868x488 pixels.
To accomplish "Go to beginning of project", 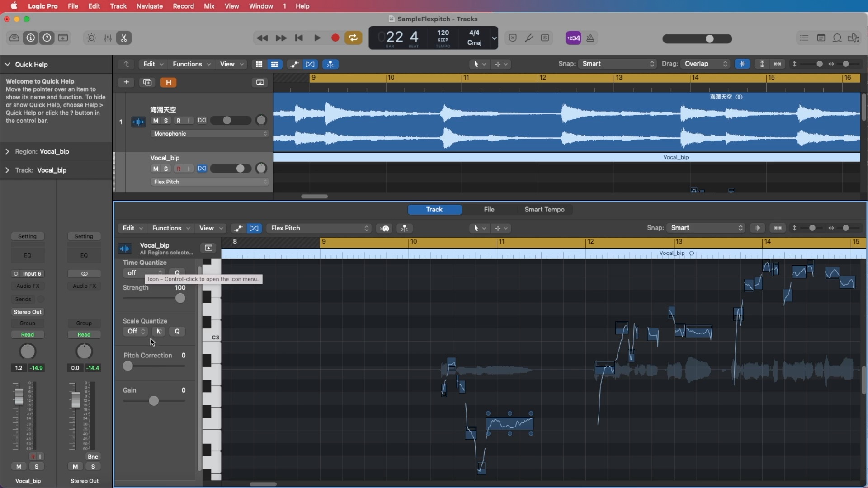I will point(299,38).
